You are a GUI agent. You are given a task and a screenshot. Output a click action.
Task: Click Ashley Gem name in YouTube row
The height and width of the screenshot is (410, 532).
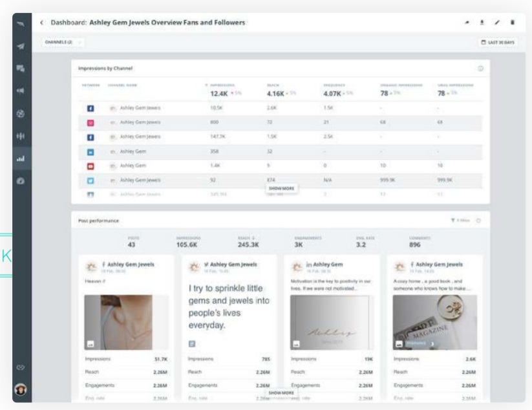[x=133, y=166]
